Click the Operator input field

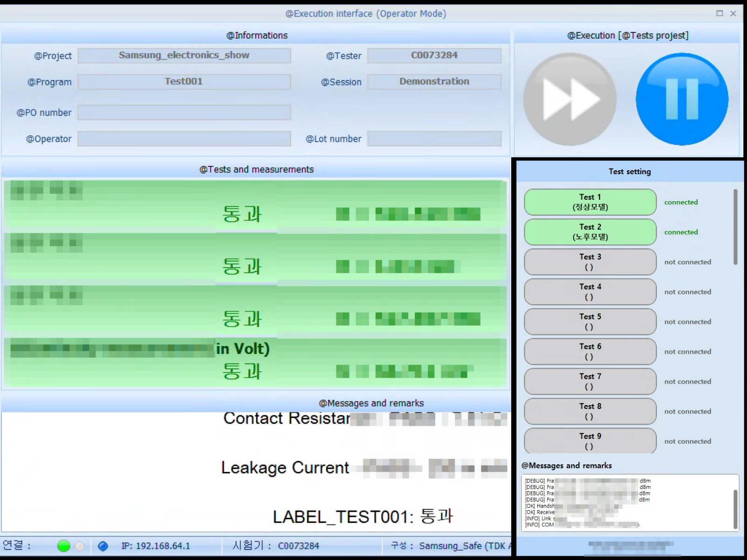pyautogui.click(x=184, y=139)
